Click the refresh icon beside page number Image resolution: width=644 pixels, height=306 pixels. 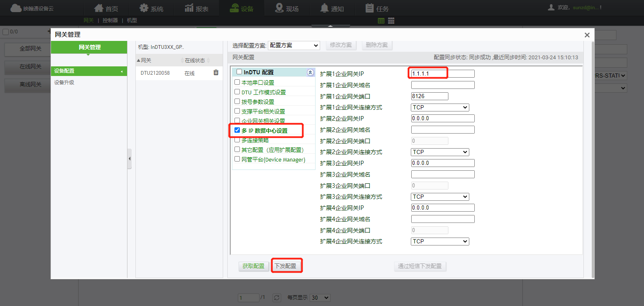[x=277, y=298]
